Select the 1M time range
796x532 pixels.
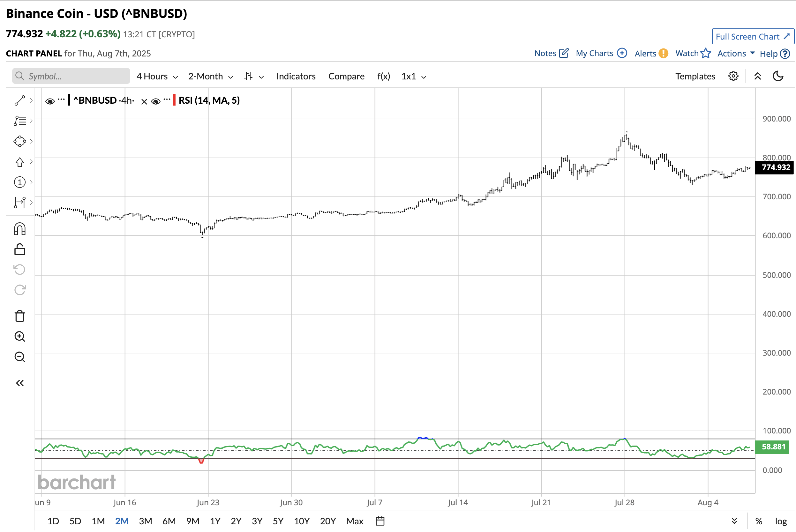98,521
